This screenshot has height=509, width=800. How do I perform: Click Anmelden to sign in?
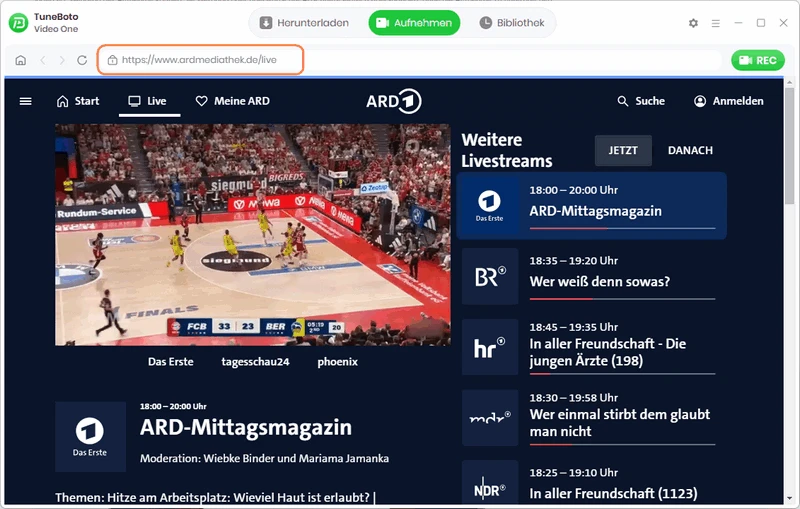(729, 101)
